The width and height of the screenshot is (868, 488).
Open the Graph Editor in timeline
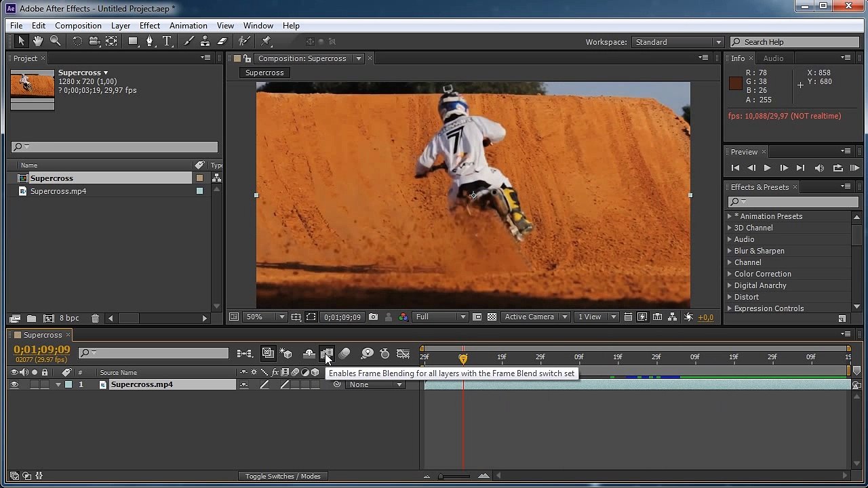(403, 353)
